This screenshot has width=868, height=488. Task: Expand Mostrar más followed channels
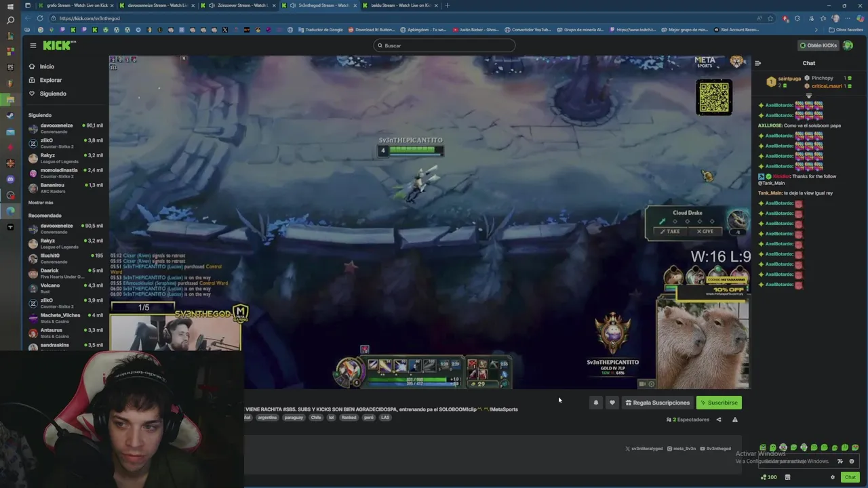pos(41,203)
